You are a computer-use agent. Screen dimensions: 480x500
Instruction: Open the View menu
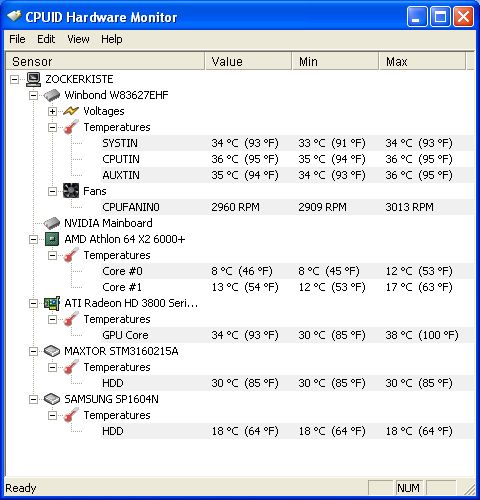pyautogui.click(x=78, y=39)
